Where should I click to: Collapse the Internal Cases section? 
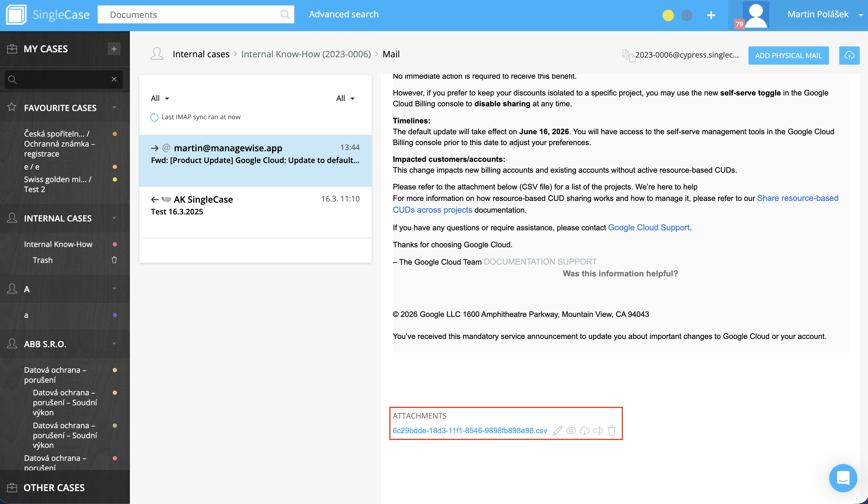(114, 218)
